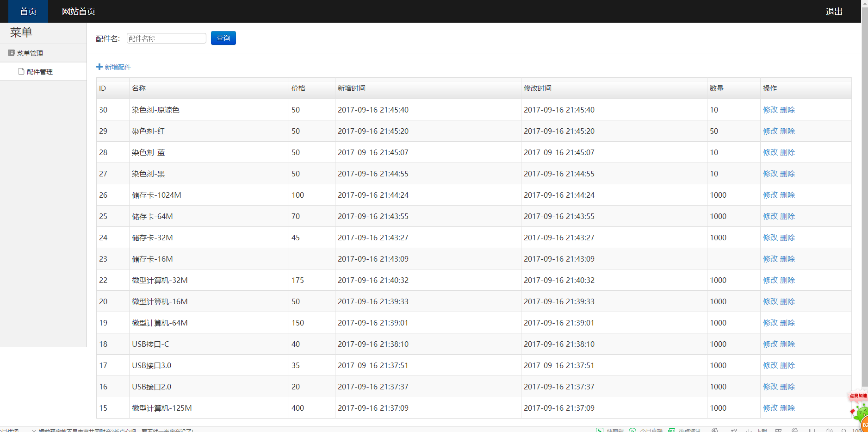
Task: Click 修改 for 微型计算机-32M
Action: [x=770, y=280]
